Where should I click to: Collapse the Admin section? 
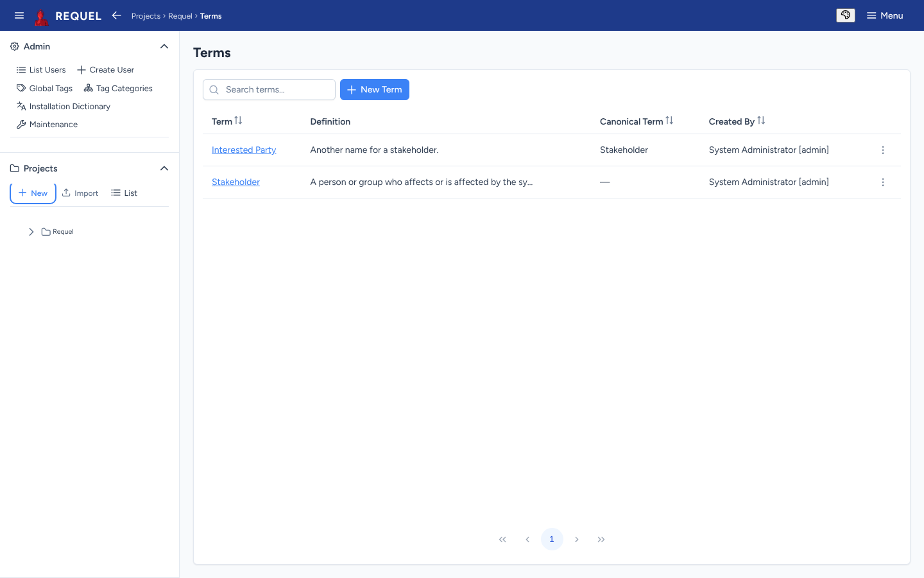(x=164, y=46)
